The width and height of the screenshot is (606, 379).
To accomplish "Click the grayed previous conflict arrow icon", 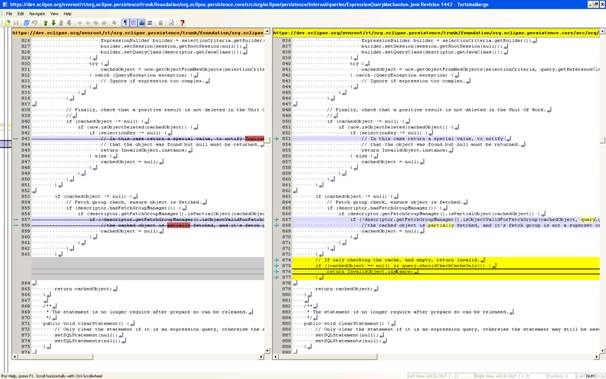I will coord(61,23).
